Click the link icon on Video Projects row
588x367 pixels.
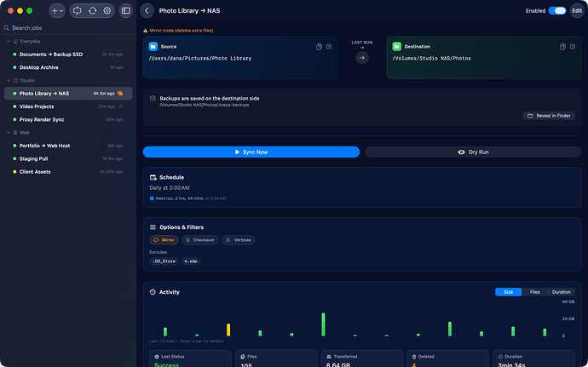120,106
